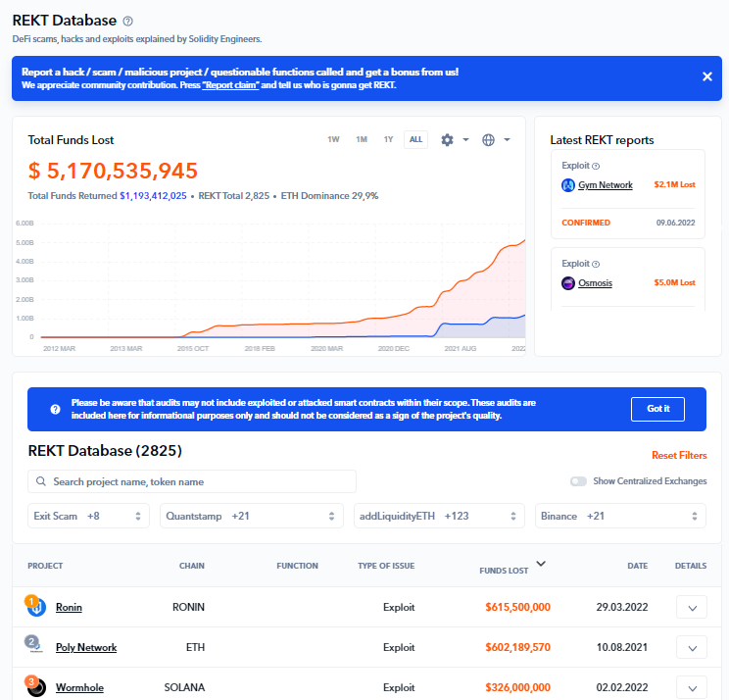
Task: Toggle Show Centralized Exchanges switch
Action: click(578, 481)
